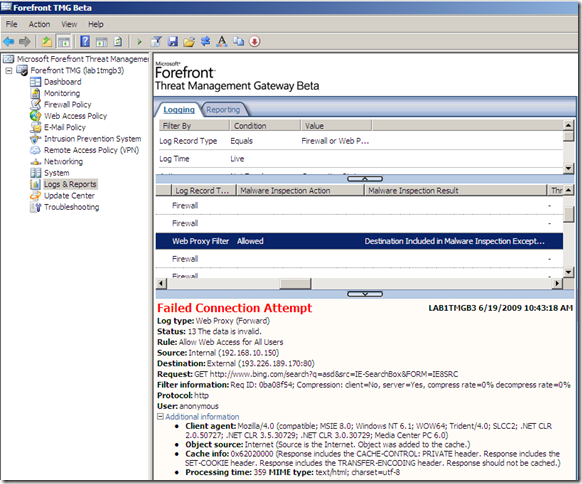This screenshot has height=484, width=582.
Task: Open the Edit Filter funnel icon
Action: (156, 42)
